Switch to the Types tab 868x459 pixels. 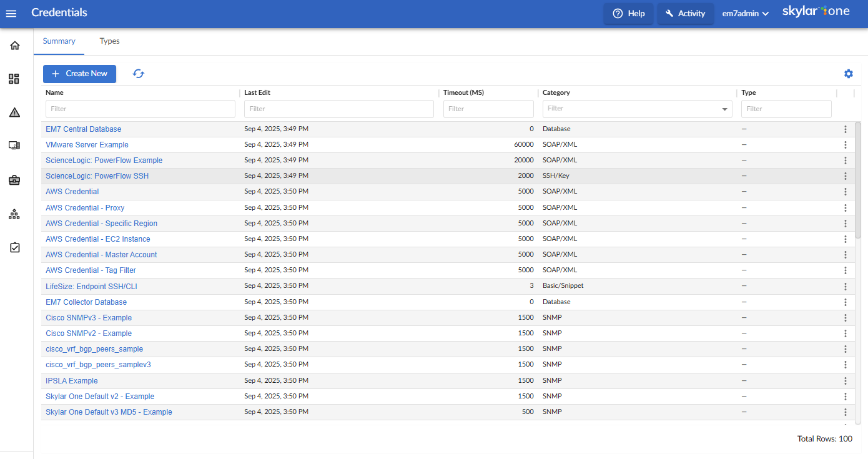coord(109,41)
